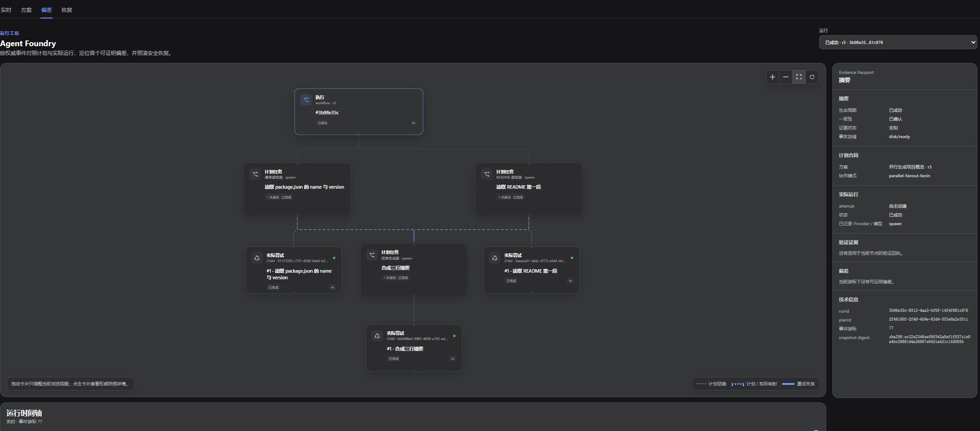Switch to the 实时 tab
The image size is (980, 431).
coord(6,10)
